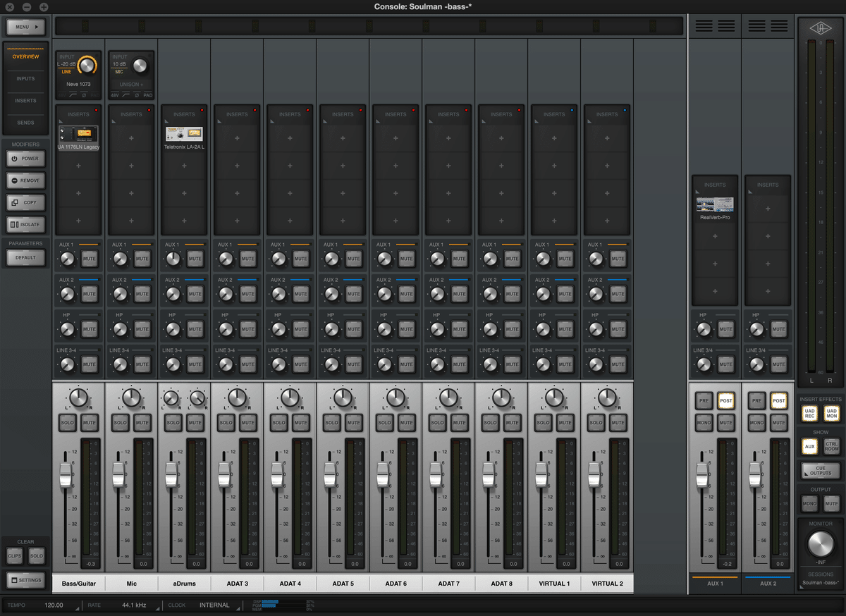This screenshot has width=846, height=616.
Task: Open the Settings window button
Action: coord(26,580)
